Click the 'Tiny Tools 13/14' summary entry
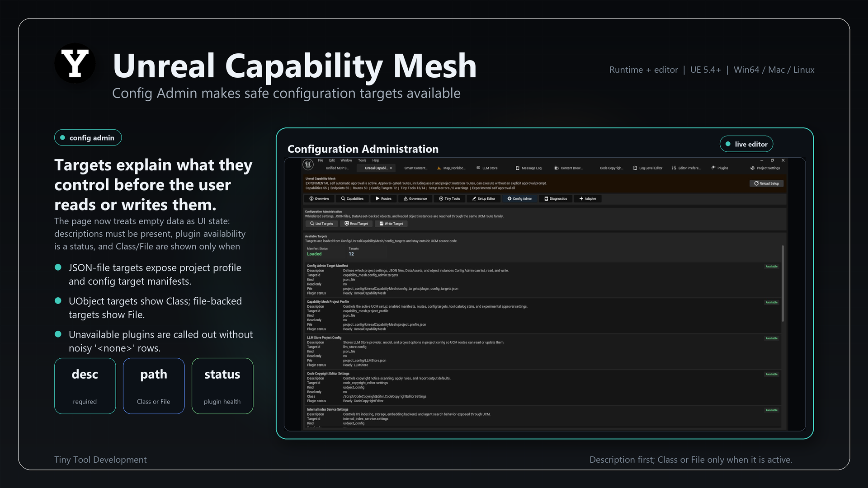 click(413, 188)
